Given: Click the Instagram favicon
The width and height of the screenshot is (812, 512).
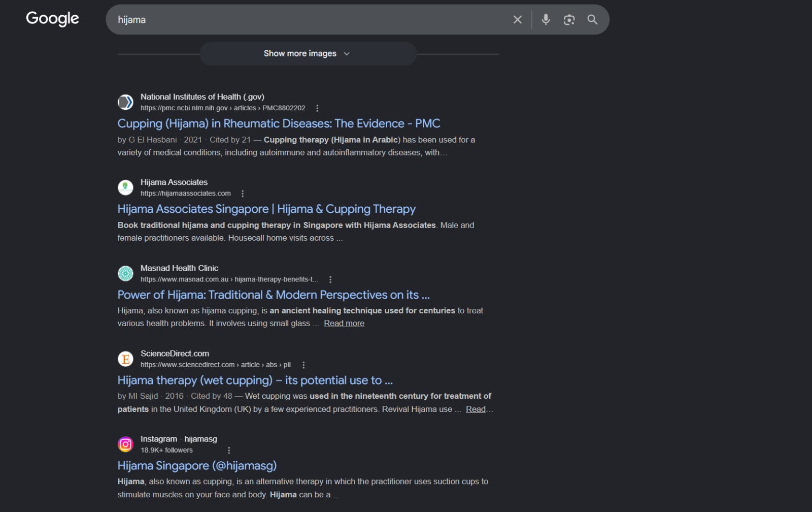Looking at the screenshot, I should coord(125,444).
